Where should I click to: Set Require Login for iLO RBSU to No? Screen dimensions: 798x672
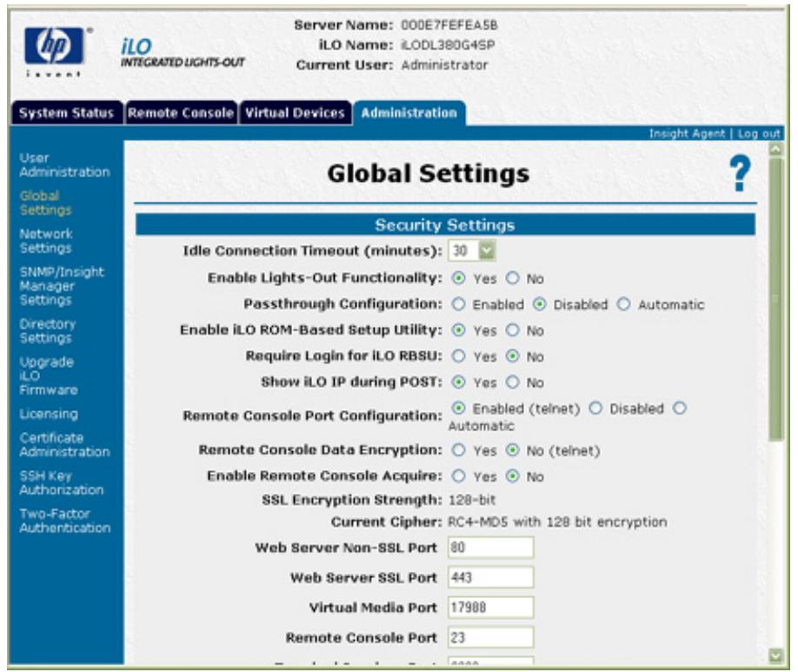click(513, 356)
